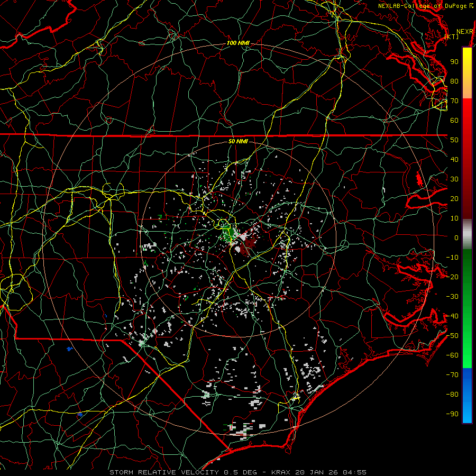Click the -90 value on the velocity scale
Viewport: 476px width, 476px height.
(452, 414)
